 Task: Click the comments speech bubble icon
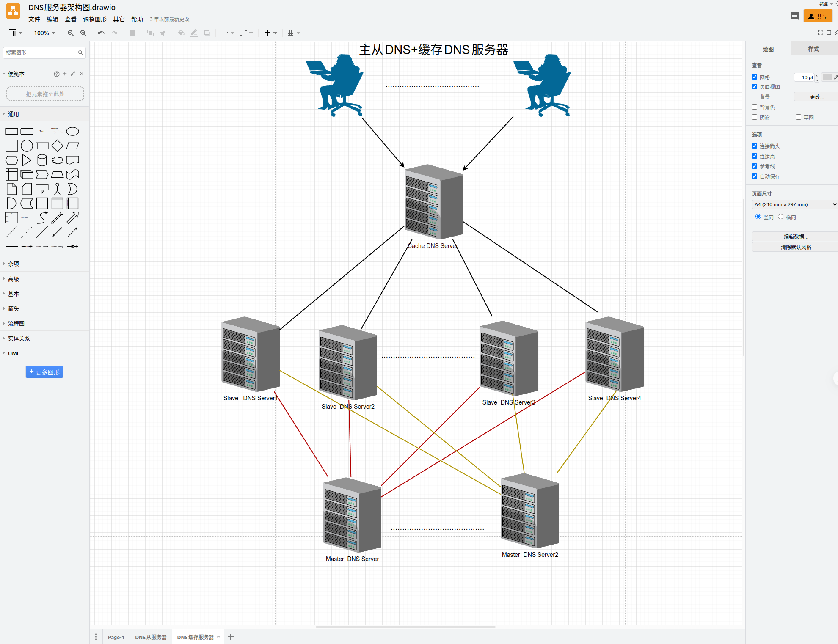(x=794, y=16)
